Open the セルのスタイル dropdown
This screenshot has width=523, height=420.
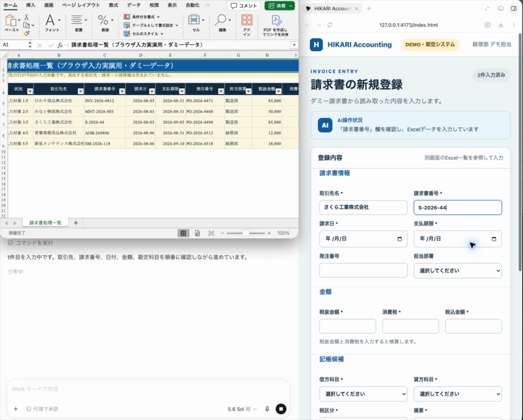tap(143, 34)
